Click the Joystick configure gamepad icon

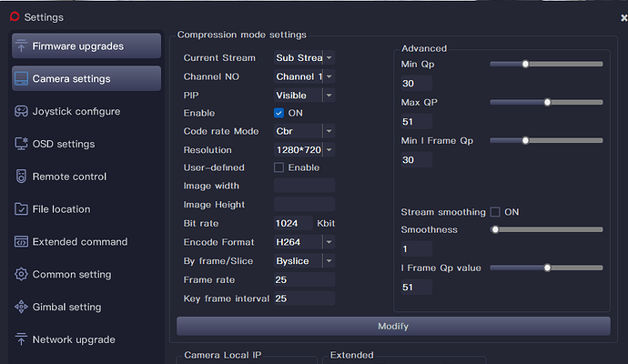pyautogui.click(x=21, y=112)
